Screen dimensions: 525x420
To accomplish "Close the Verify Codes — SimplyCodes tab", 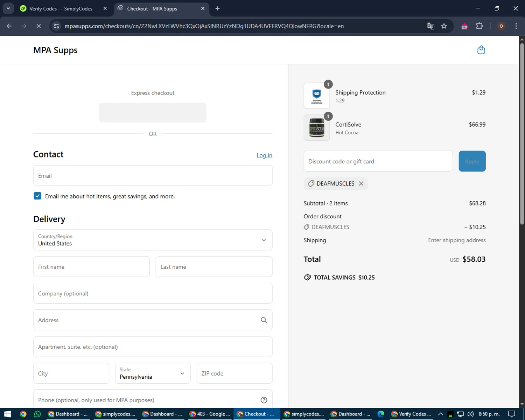I will click(x=105, y=8).
